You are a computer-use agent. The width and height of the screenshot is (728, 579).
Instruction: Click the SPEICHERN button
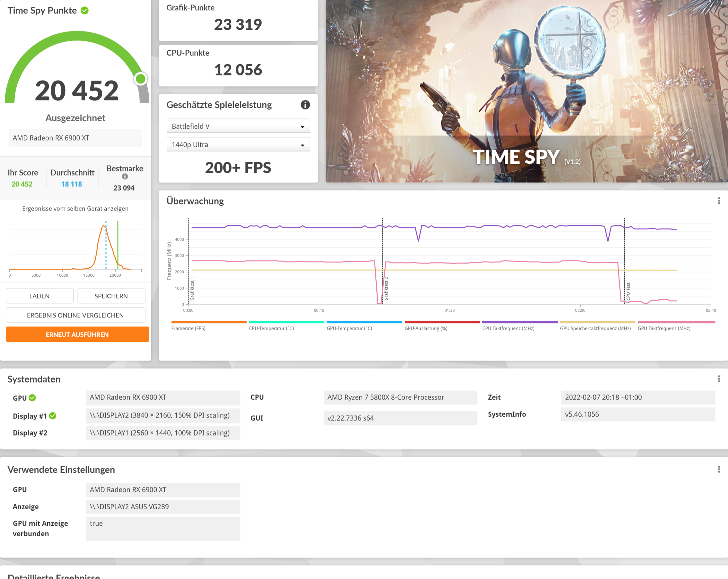coord(111,296)
